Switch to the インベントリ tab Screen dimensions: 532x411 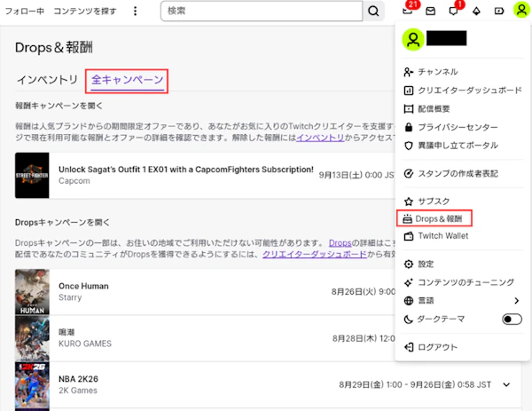pyautogui.click(x=47, y=80)
